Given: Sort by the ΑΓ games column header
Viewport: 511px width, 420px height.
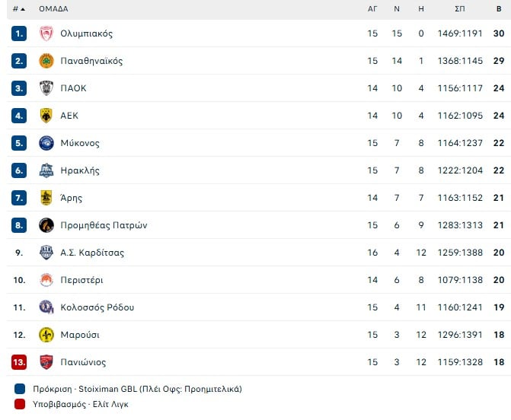Looking at the screenshot, I should (372, 9).
